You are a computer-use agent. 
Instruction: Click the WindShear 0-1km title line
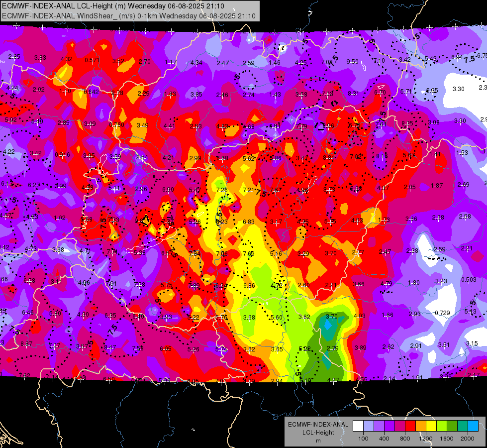128,16
